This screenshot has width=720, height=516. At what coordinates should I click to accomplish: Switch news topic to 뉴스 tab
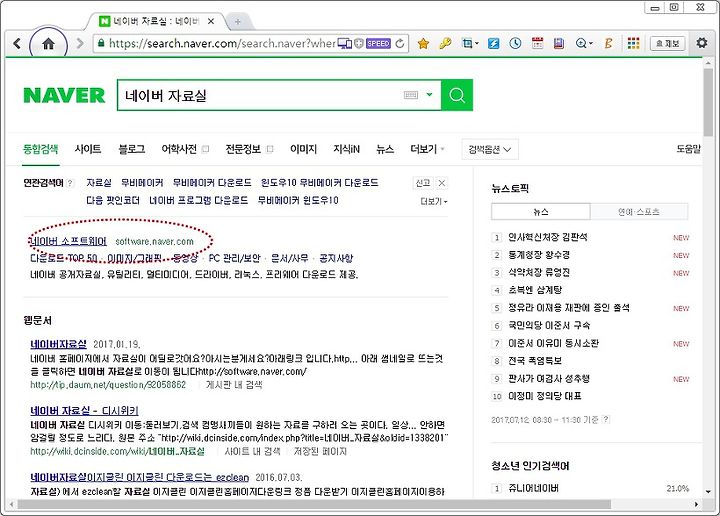click(x=540, y=212)
